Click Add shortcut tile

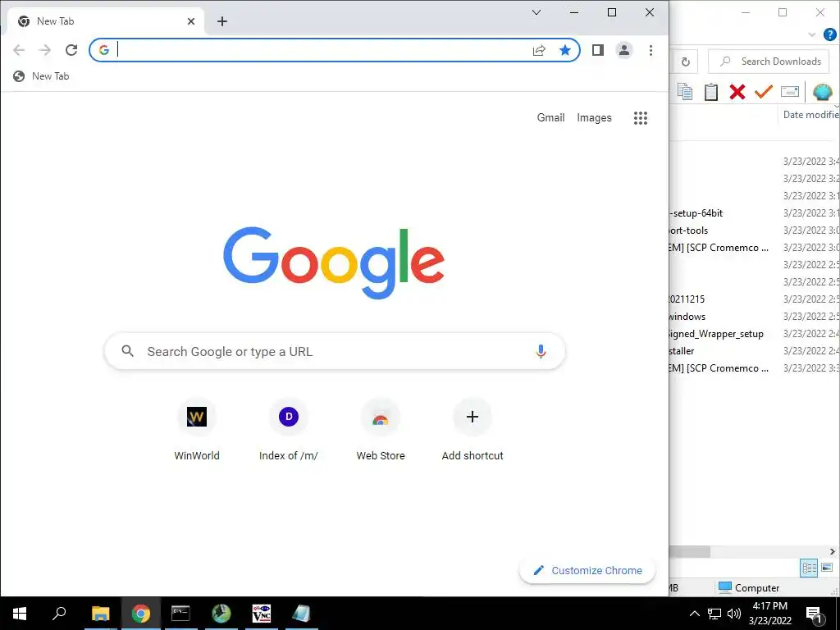pos(472,430)
